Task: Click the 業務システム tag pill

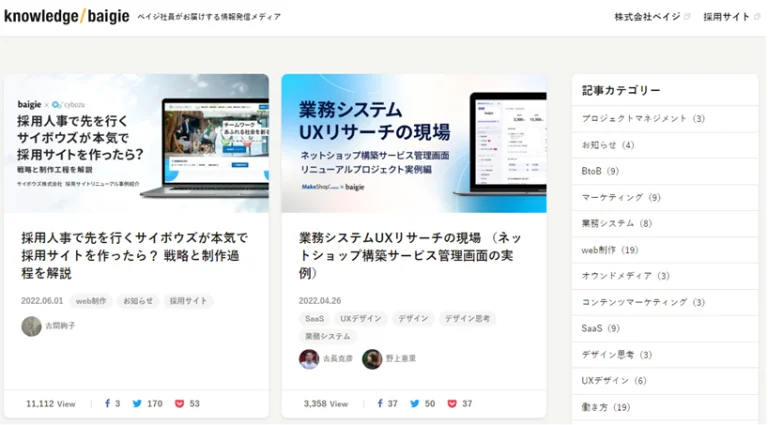Action: click(x=328, y=336)
